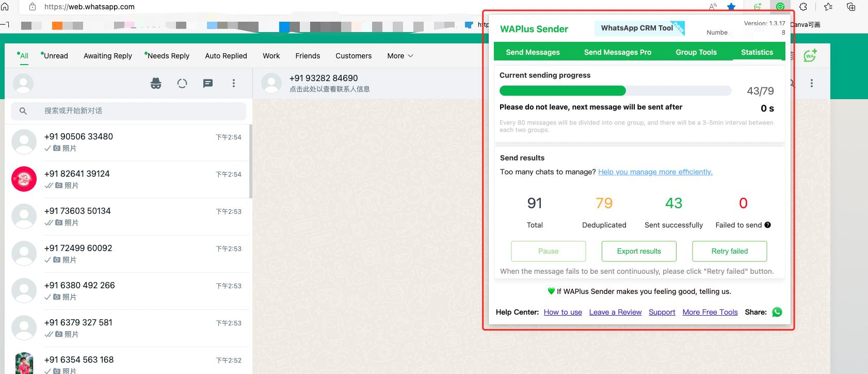Click the Retry failed button
Image resolution: width=868 pixels, height=374 pixels.
pos(729,251)
